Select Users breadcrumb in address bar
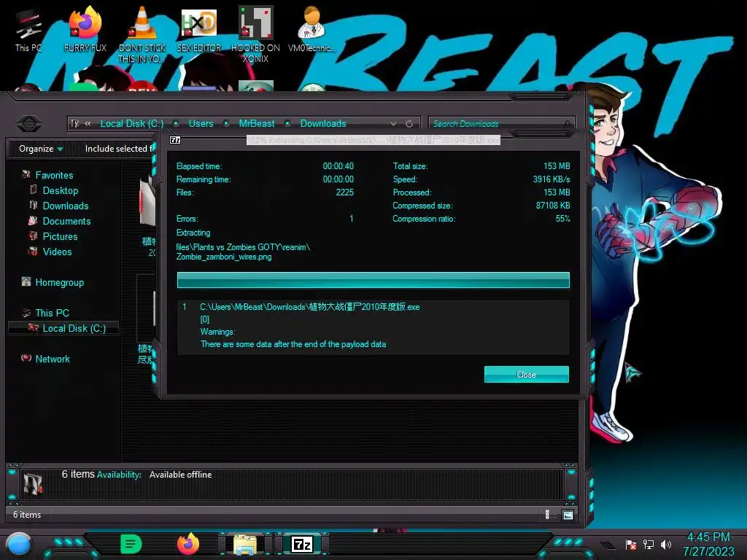 coord(201,123)
